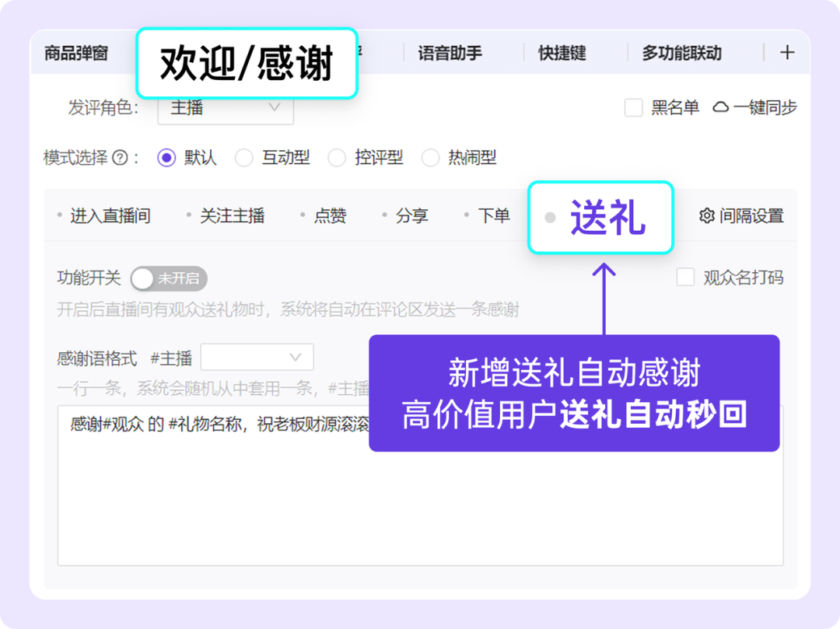Switch to the 多功能联动 tab
This screenshot has height=629, width=840.
(x=681, y=54)
